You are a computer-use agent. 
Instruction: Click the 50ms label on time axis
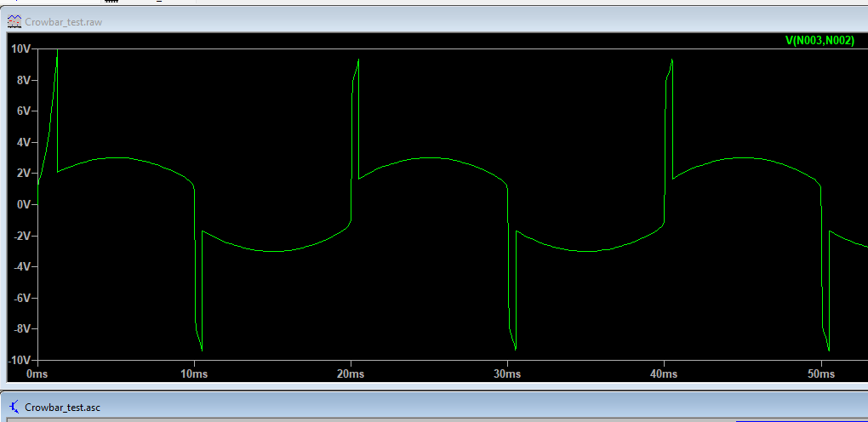click(x=820, y=374)
